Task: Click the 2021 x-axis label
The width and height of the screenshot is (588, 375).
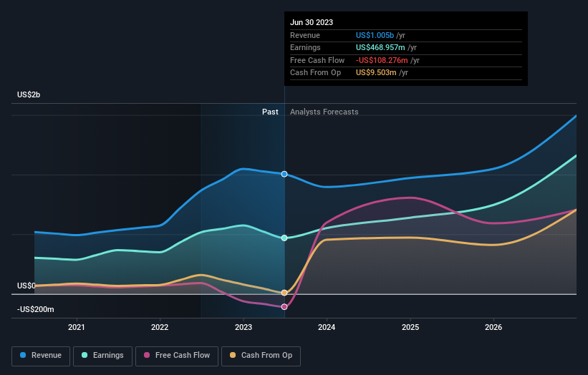Action: [x=77, y=327]
